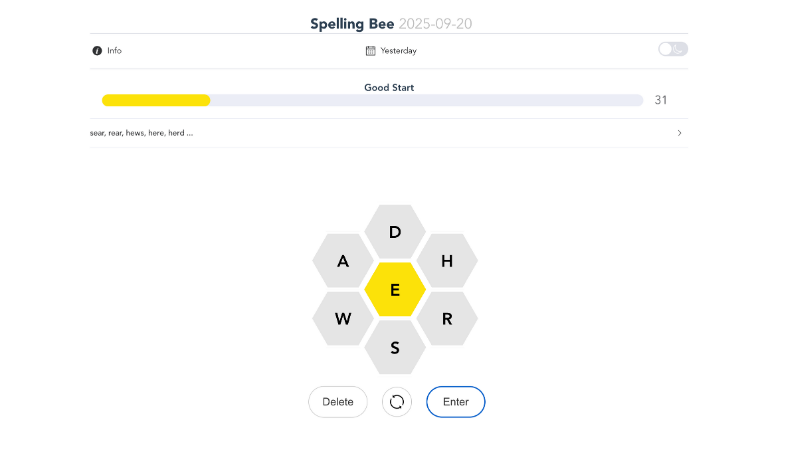Click the Delete button

[x=338, y=402]
